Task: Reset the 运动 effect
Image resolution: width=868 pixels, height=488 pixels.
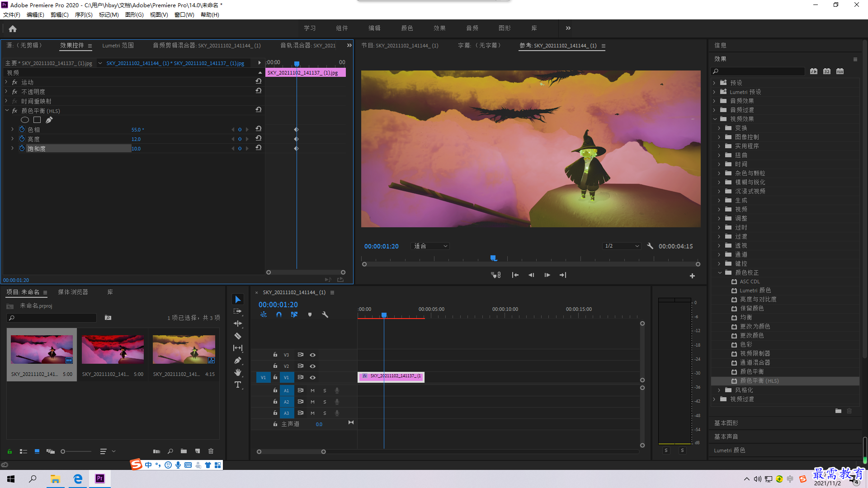Action: (x=259, y=81)
